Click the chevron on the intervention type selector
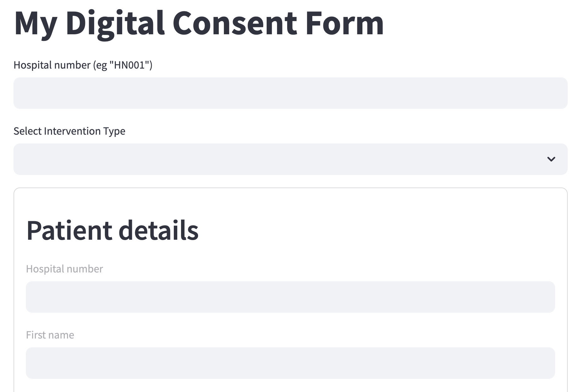This screenshot has width=585, height=392. (551, 159)
